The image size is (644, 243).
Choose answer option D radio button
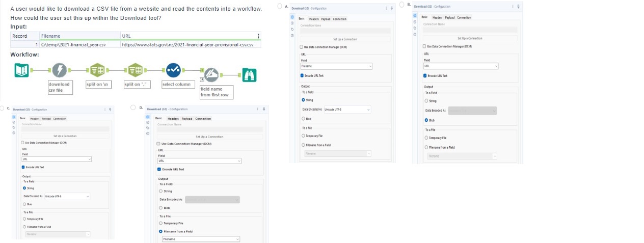[133, 107]
